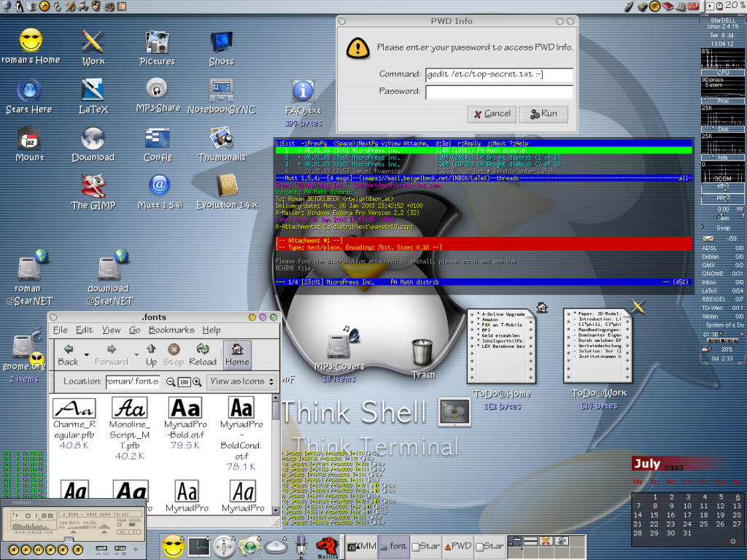Open the ToDo@Work note file

click(598, 346)
